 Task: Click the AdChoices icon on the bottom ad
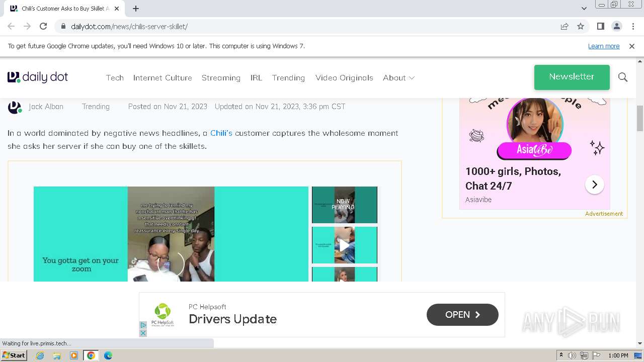pos(143,325)
